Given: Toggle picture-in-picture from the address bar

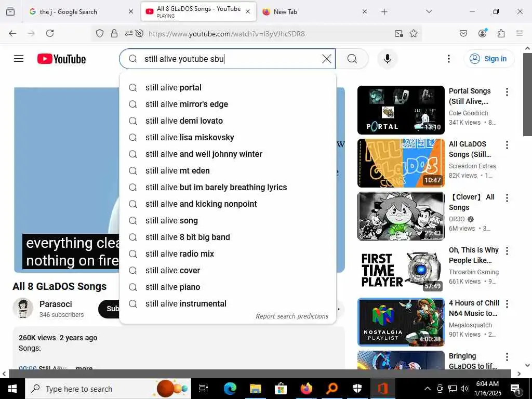Looking at the screenshot, I should coord(398,33).
